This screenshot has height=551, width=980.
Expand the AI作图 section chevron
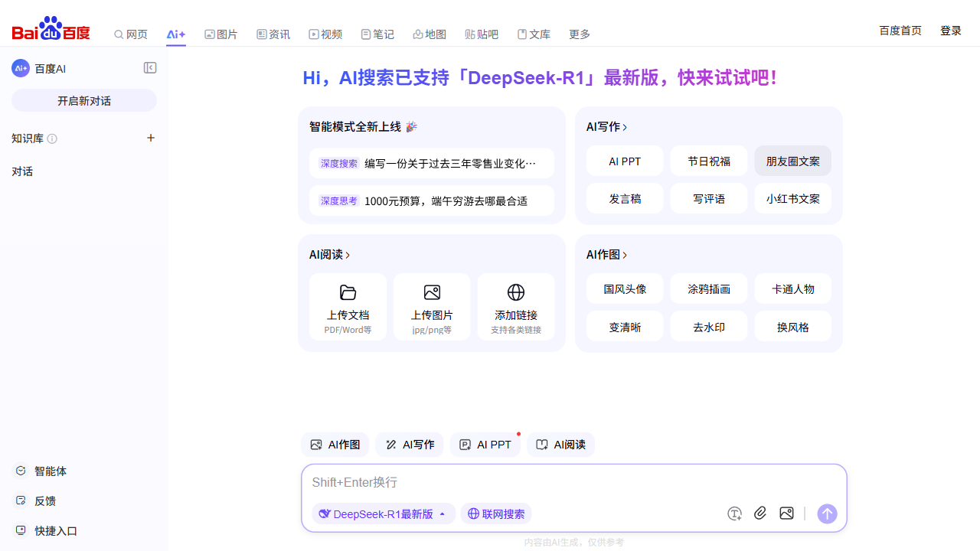(x=625, y=255)
